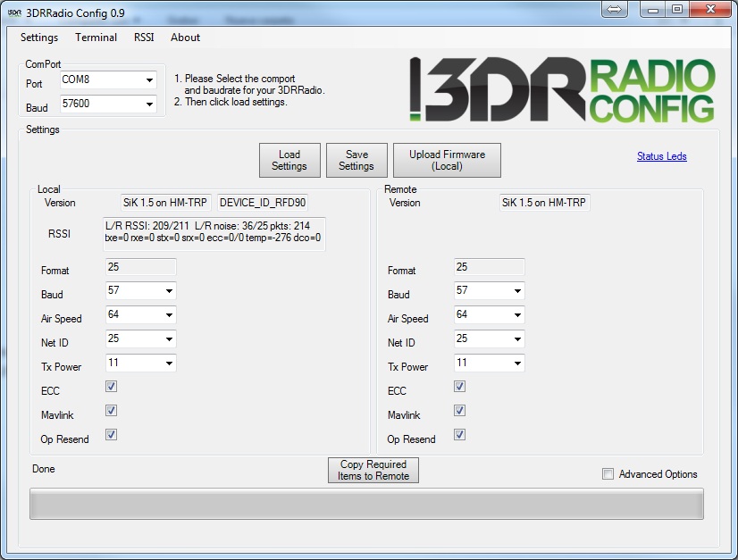
Task: Click the progress bar at the bottom
Action: tap(366, 504)
